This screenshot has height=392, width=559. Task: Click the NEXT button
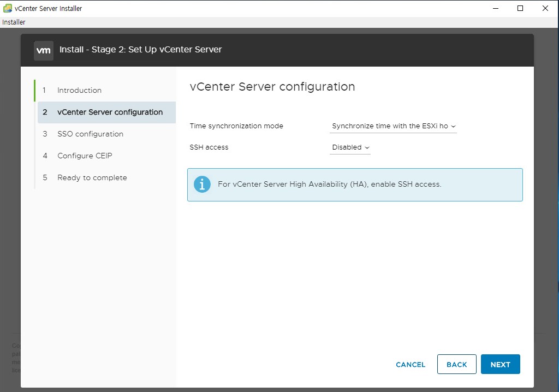[500, 364]
